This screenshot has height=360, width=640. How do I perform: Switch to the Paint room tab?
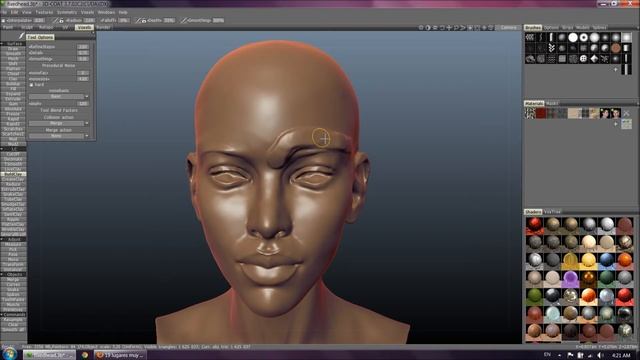pos(8,27)
